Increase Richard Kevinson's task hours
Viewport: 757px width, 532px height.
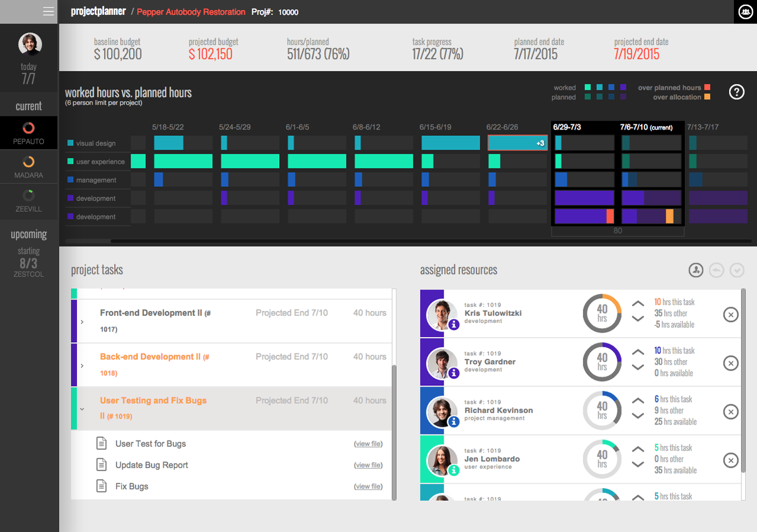click(638, 401)
